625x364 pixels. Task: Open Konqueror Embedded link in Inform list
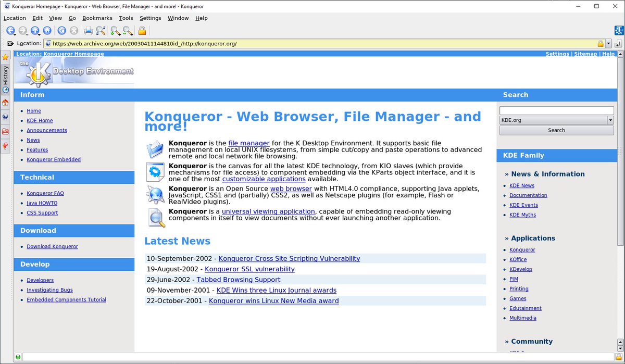pos(54,159)
